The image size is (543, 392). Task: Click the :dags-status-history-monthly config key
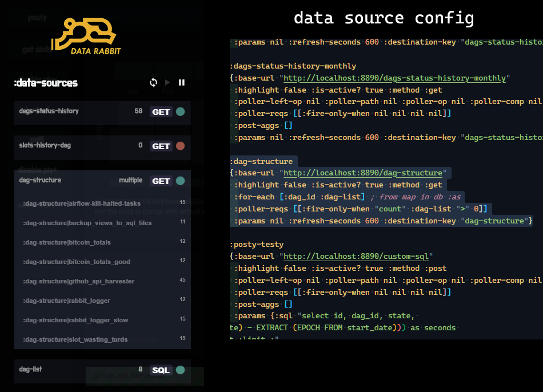[293, 66]
